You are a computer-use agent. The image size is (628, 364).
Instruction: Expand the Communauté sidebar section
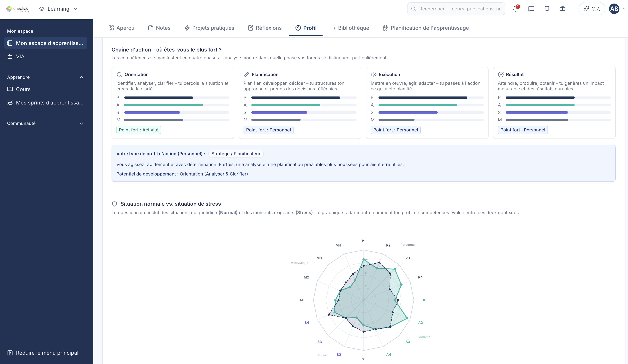point(46,123)
